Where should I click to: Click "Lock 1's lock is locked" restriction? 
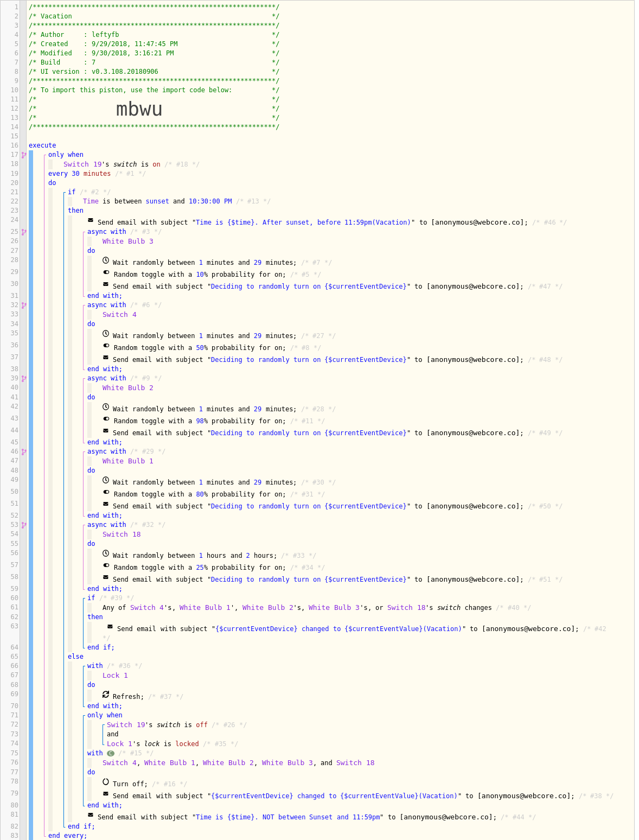click(x=153, y=744)
